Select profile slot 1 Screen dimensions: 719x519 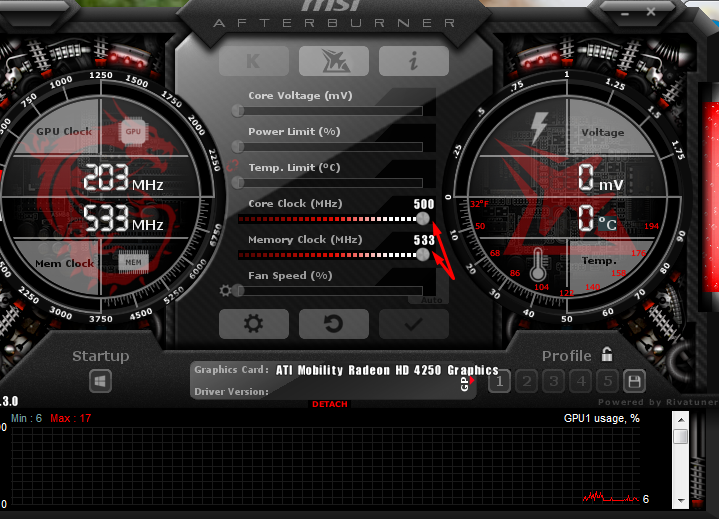pos(499,380)
